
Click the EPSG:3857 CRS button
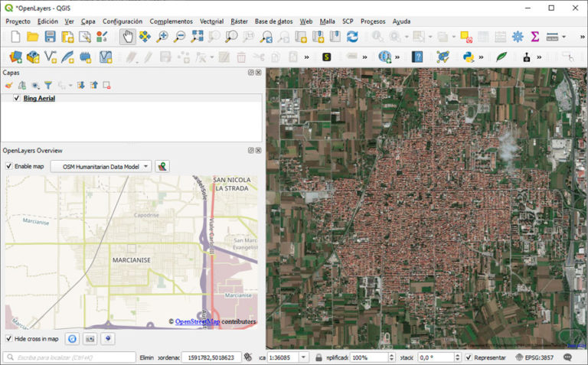tap(534, 357)
